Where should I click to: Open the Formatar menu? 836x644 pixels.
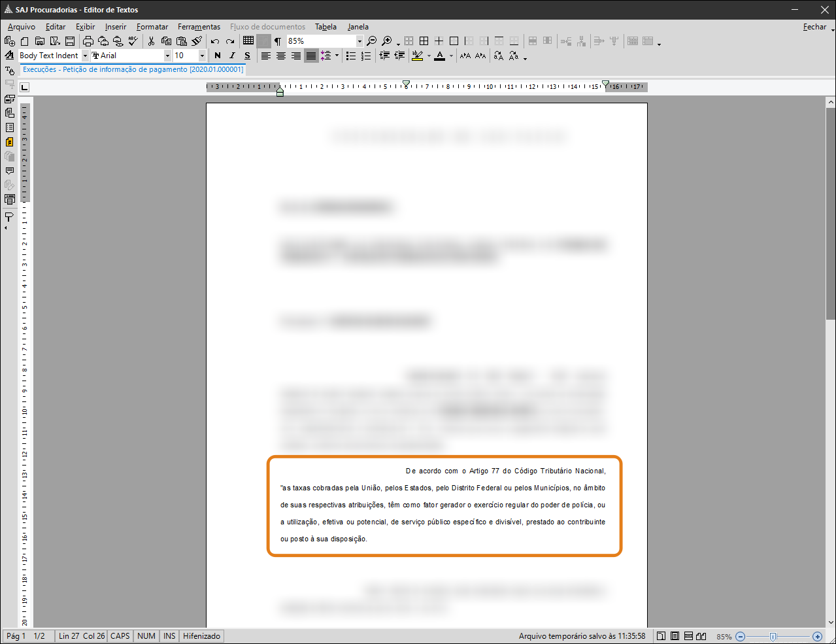[x=152, y=27]
